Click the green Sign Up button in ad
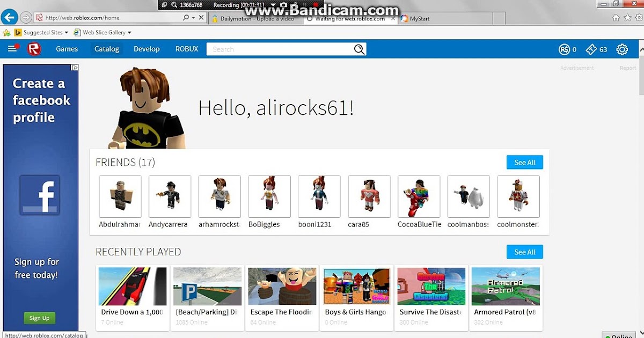This screenshot has width=644, height=338. [39, 318]
